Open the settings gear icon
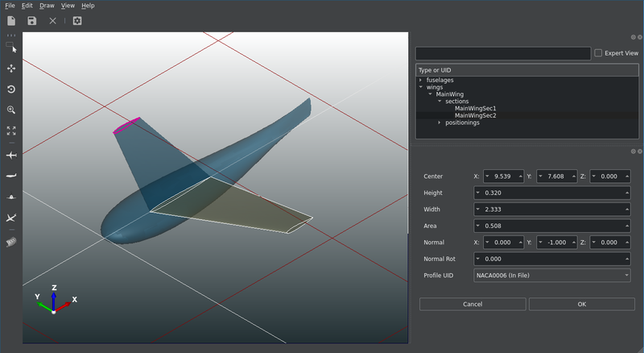Image resolution: width=644 pixels, height=353 pixels. pos(77,21)
